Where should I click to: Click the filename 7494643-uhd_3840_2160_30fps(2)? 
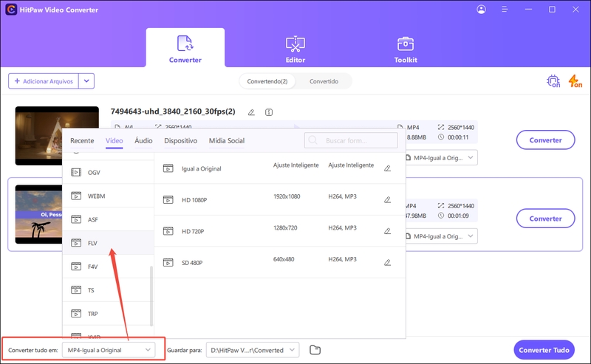click(x=173, y=111)
